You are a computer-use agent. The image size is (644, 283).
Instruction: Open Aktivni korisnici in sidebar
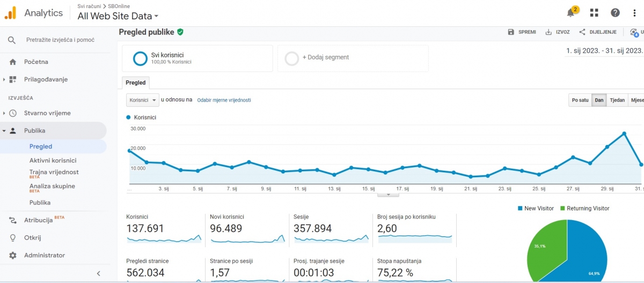[53, 161]
